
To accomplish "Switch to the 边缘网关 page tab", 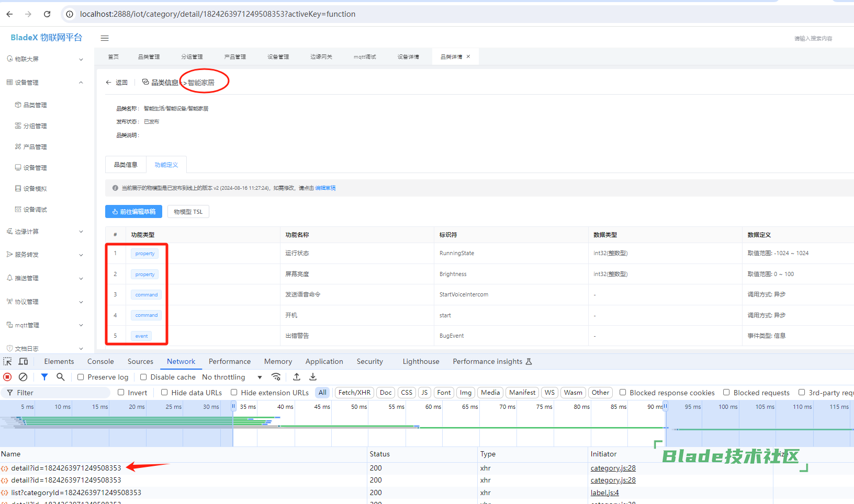I will [x=321, y=56].
